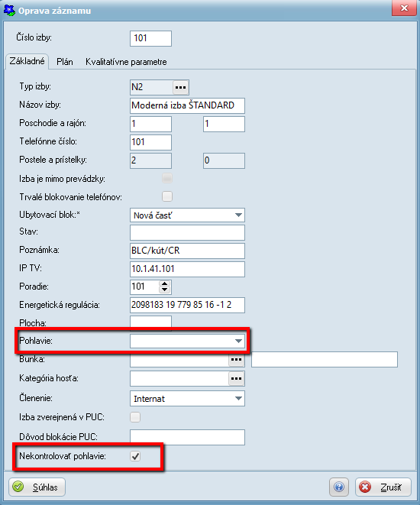
Task: Open the Kategória hosťa lookup ellipsis button
Action: click(236, 379)
